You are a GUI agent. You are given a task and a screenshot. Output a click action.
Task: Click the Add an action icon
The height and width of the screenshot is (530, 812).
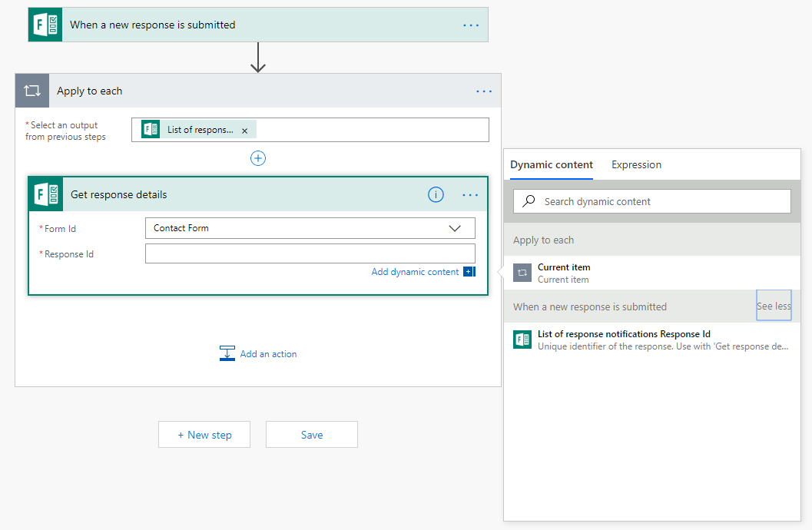click(227, 353)
